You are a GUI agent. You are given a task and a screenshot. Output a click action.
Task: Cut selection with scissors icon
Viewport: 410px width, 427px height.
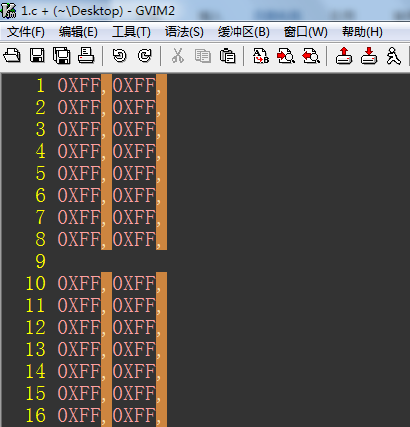click(178, 55)
